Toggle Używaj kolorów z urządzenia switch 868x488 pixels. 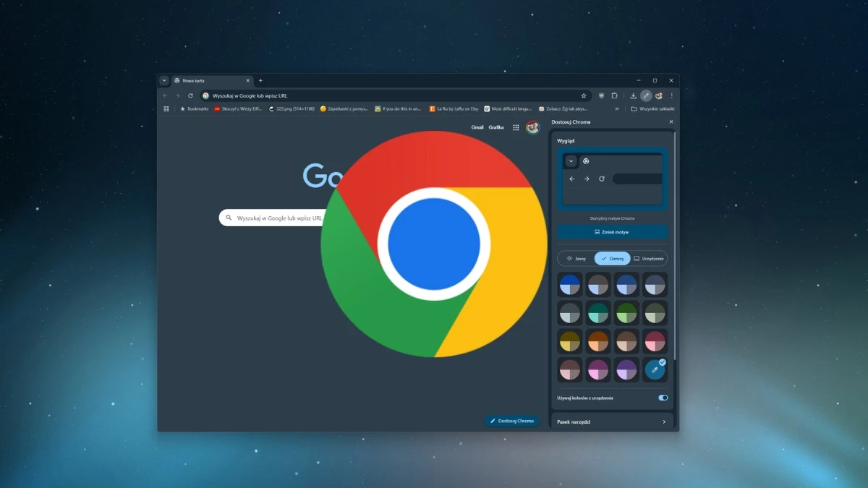pos(664,398)
